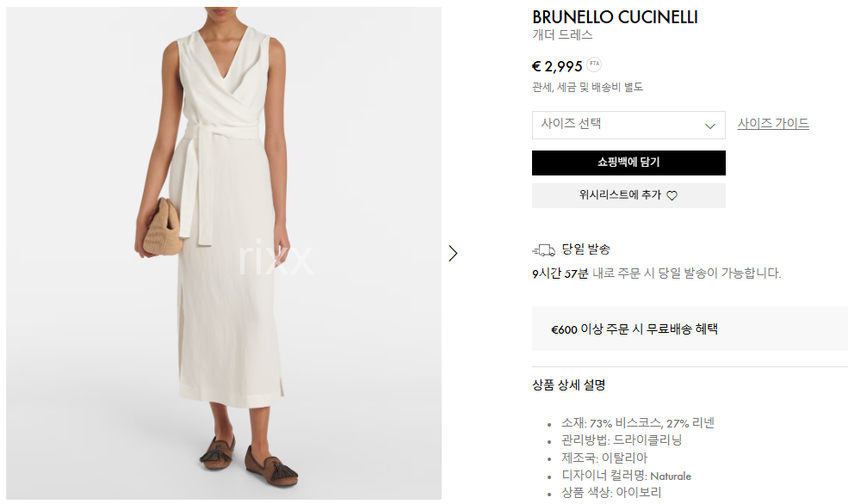Show the next product image with the right arrow

click(453, 254)
